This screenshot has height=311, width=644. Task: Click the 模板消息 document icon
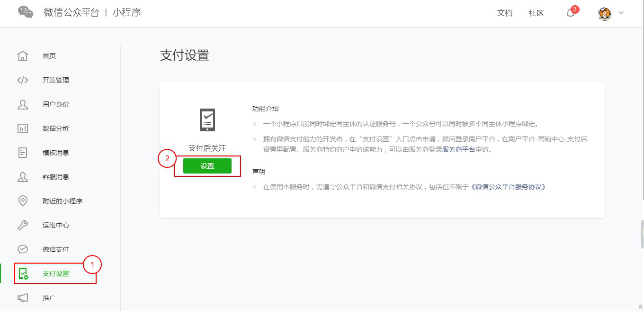(23, 153)
